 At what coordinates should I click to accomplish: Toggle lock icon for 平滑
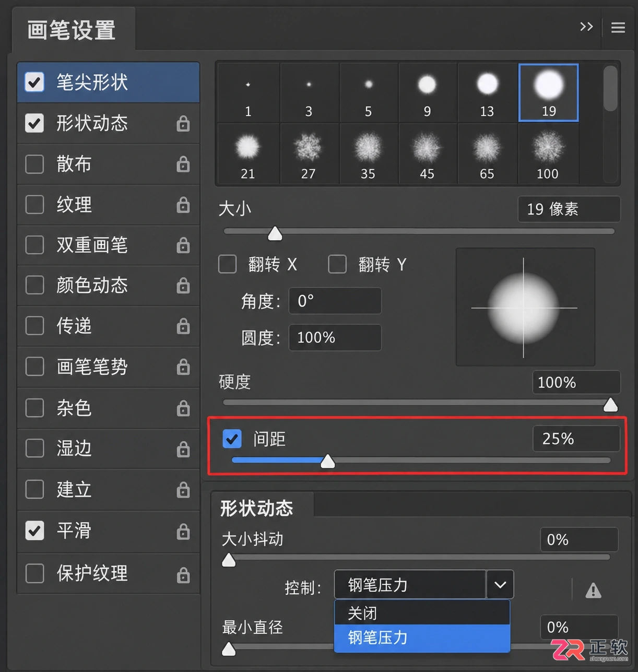(183, 531)
